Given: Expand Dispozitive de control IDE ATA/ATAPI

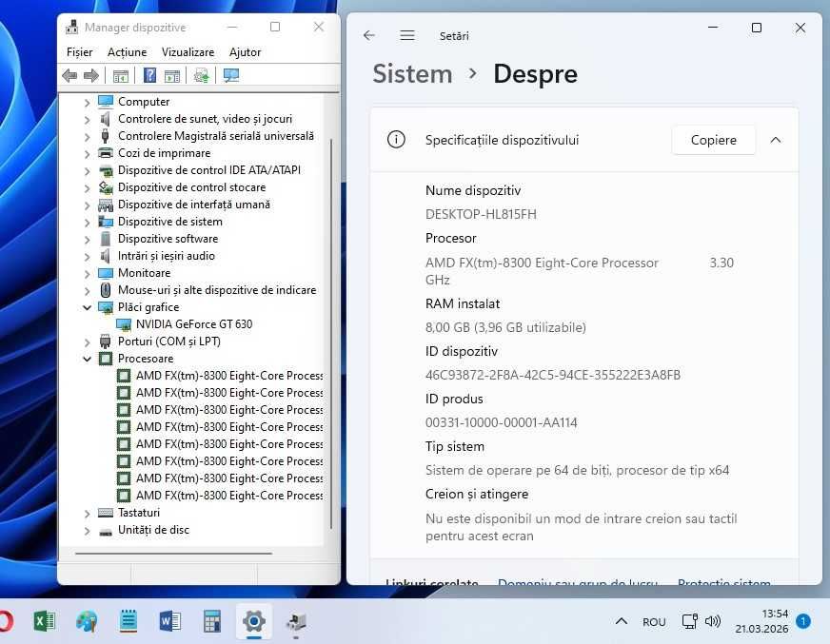Looking at the screenshot, I should click(x=87, y=171).
